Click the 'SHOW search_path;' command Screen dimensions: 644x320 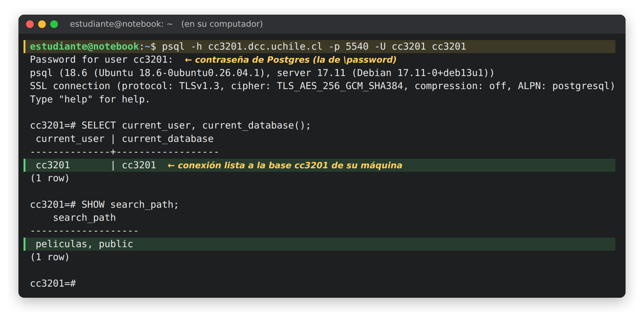pos(130,205)
